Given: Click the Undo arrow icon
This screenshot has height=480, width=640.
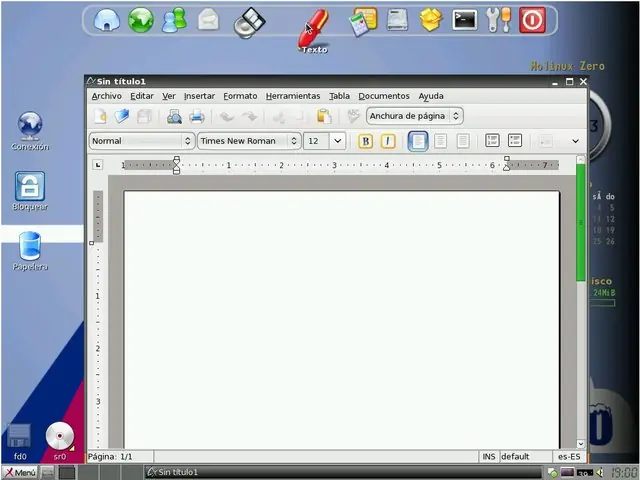Looking at the screenshot, I should tap(227, 117).
